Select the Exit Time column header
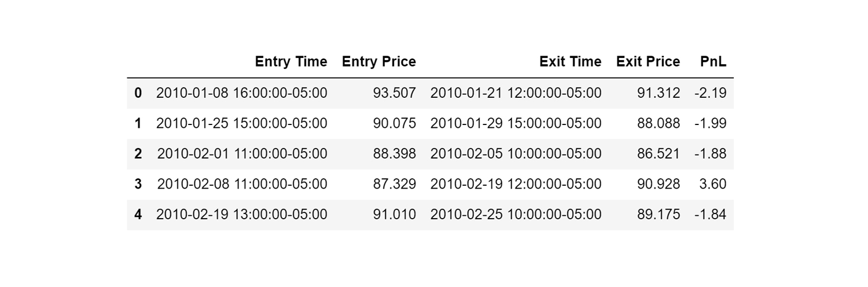 [570, 62]
